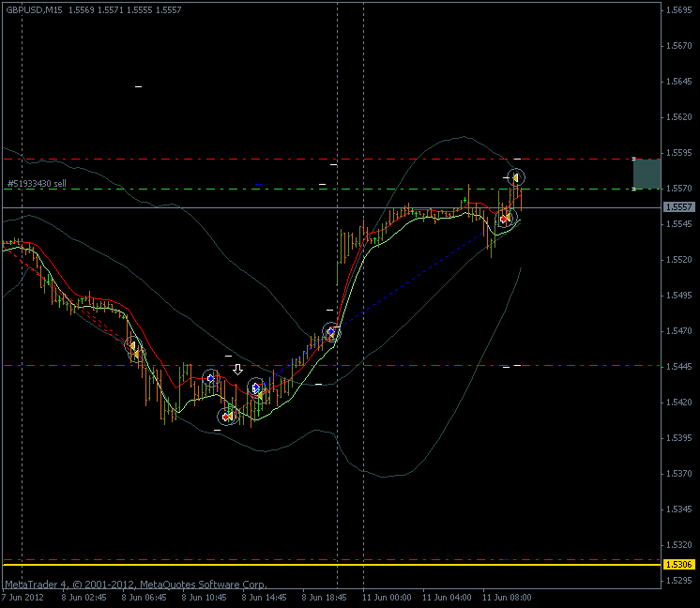Viewport: 700px width, 608px height.
Task: Select the yellow horizontal line at 1.5306
Action: pyautogui.click(x=331, y=565)
